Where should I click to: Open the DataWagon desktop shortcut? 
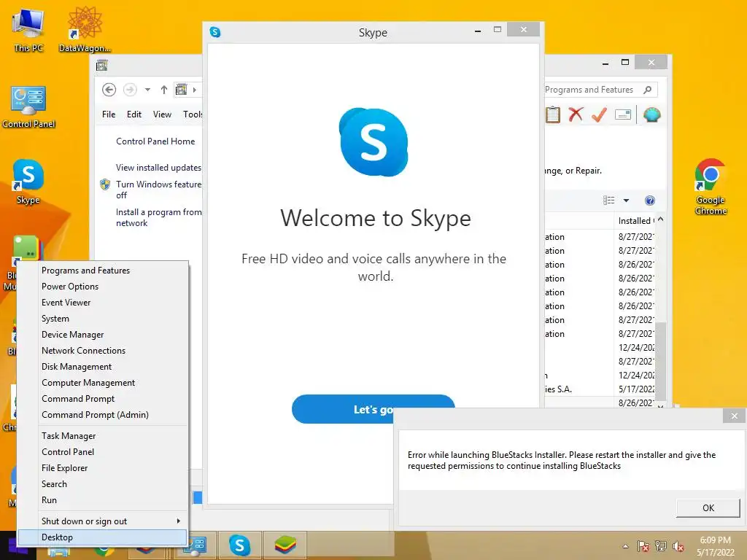85,30
